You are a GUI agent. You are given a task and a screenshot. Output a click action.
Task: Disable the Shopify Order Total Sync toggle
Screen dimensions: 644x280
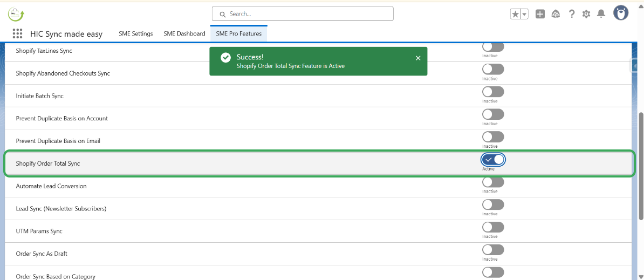(x=493, y=160)
